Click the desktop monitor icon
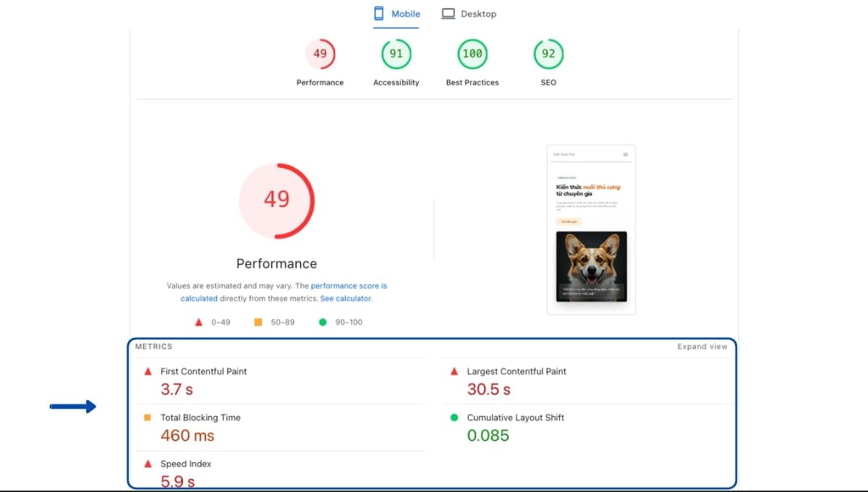This screenshot has height=492, width=868. point(448,14)
